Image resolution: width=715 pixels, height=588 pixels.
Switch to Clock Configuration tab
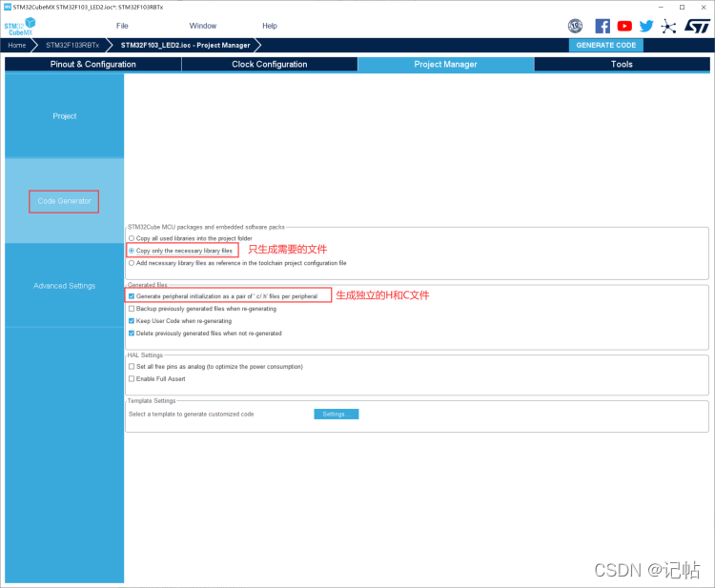[x=270, y=64]
